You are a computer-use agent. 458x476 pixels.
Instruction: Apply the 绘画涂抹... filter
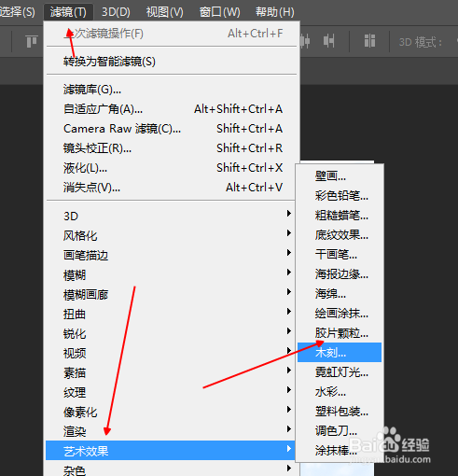point(340,314)
